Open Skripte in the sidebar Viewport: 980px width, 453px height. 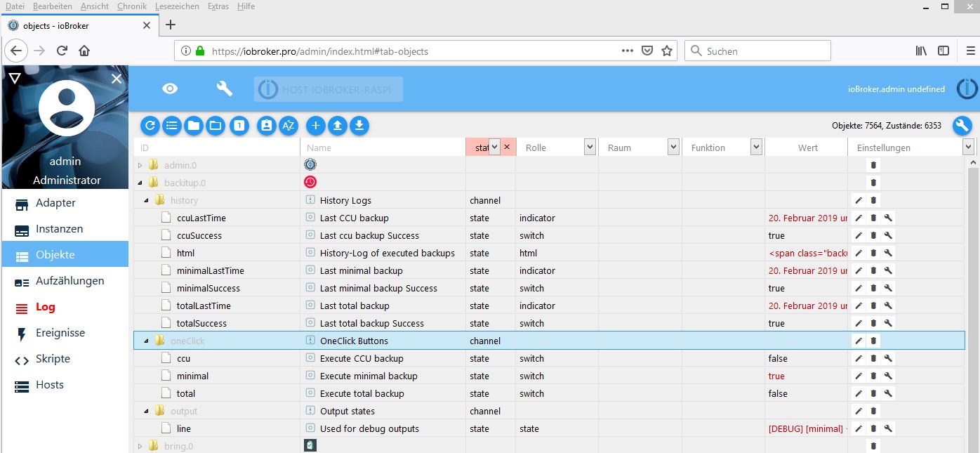point(65,359)
